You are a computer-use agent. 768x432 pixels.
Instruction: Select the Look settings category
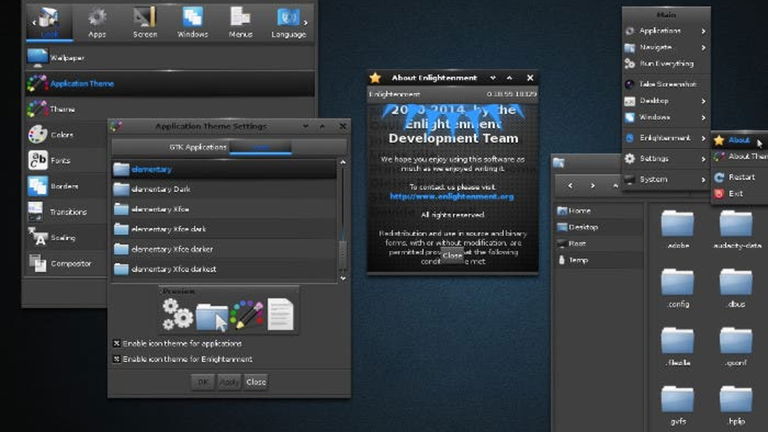(49, 23)
